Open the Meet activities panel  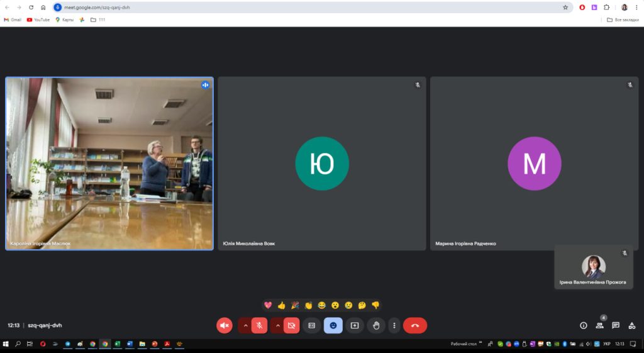pyautogui.click(x=632, y=325)
